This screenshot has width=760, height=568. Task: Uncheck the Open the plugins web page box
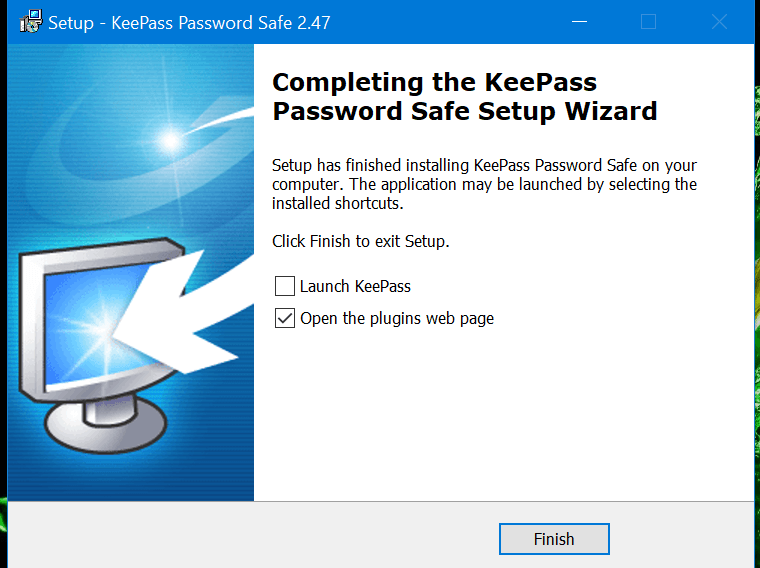(285, 318)
